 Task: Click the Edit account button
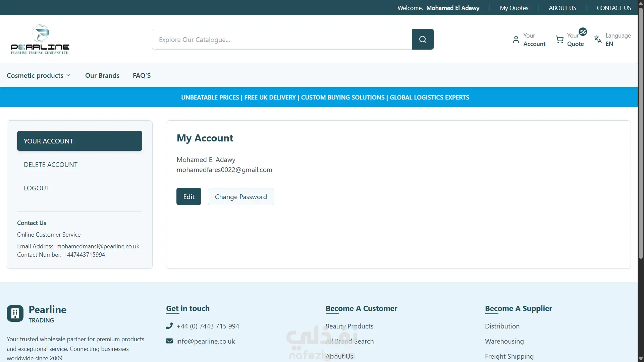[189, 196]
